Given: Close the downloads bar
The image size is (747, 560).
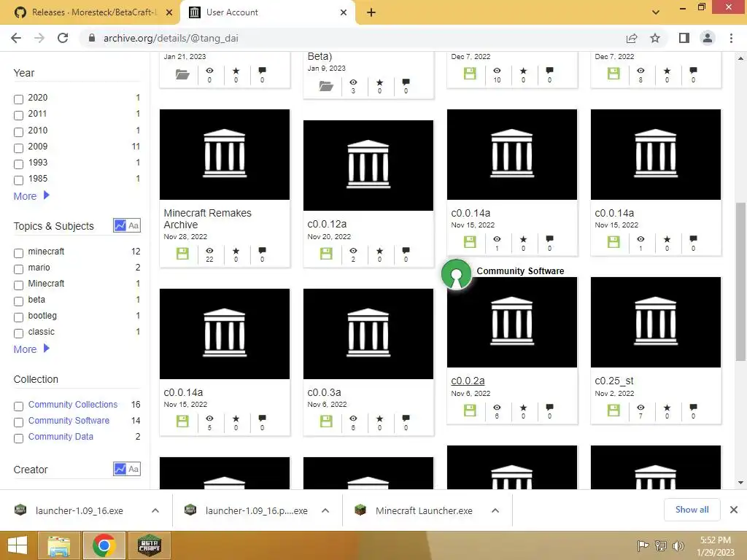Looking at the screenshot, I should coord(734,510).
